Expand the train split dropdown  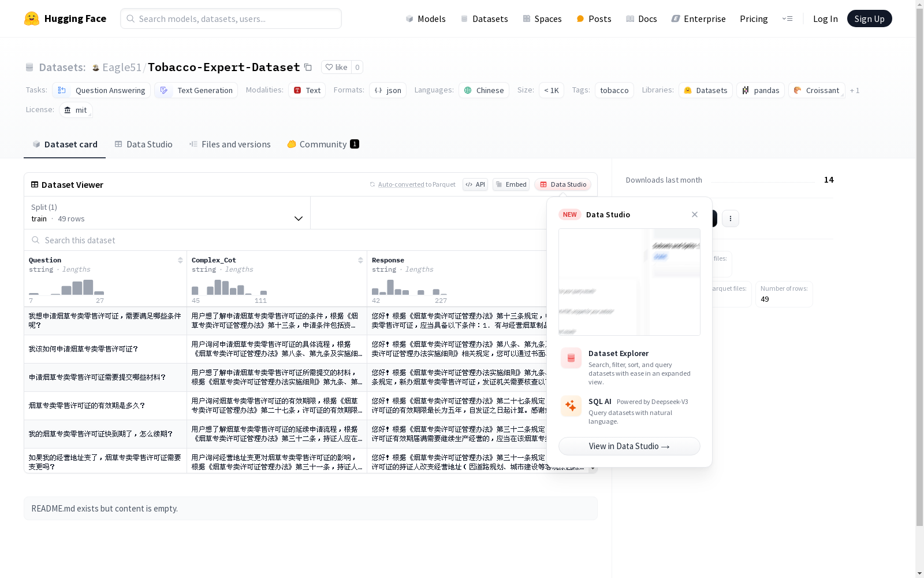pyautogui.click(x=167, y=213)
